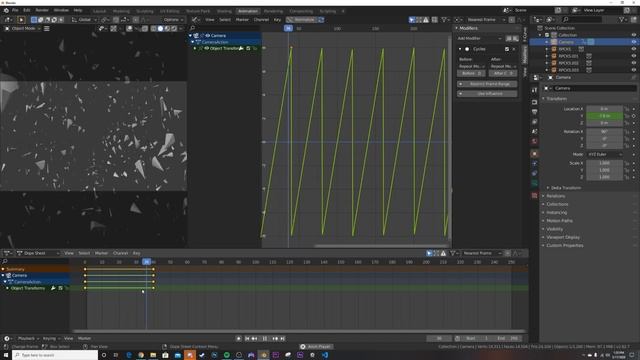640x360 pixels.
Task: Expand Object Transforms group in graph editor
Action: pyautogui.click(x=196, y=49)
